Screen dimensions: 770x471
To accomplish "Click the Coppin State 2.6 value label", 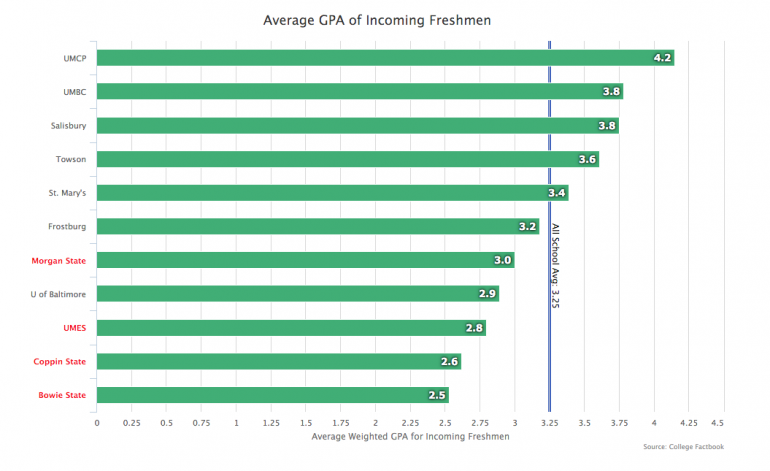I will [x=450, y=362].
